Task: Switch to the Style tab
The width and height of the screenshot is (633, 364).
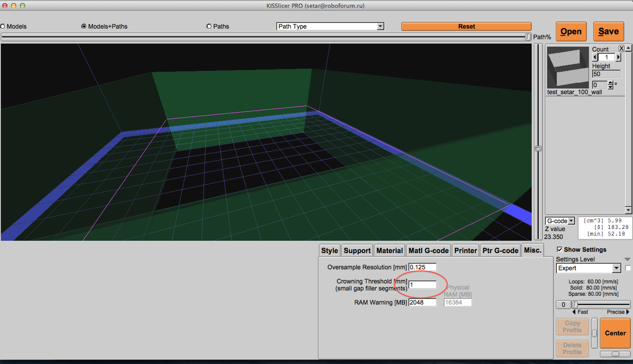Action: tap(329, 250)
